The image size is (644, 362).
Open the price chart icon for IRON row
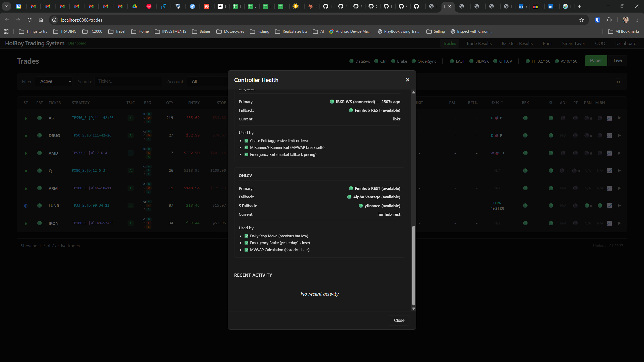(x=609, y=223)
